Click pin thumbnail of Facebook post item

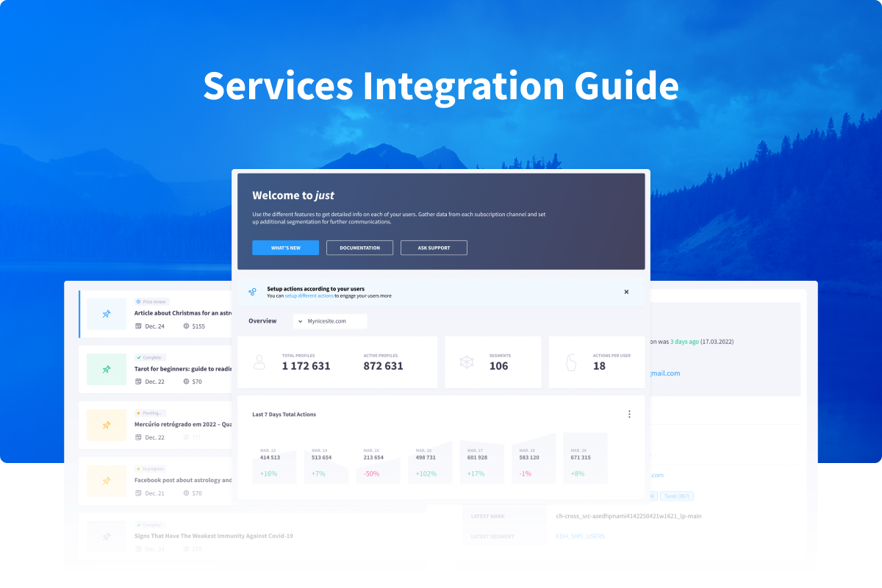[107, 481]
